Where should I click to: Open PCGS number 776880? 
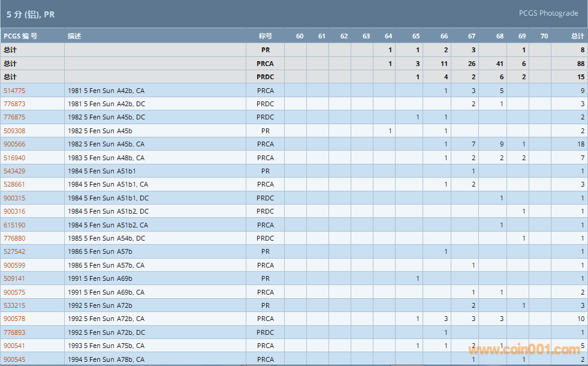tap(14, 238)
